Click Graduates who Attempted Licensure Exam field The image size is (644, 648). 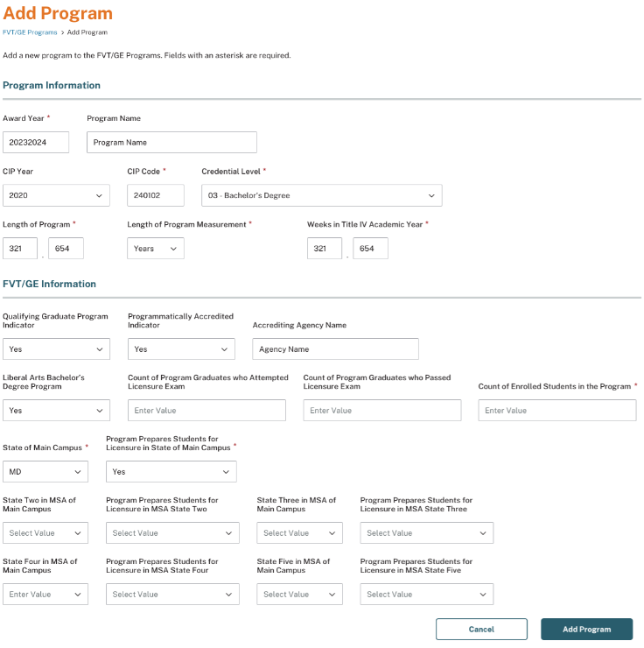(206, 410)
